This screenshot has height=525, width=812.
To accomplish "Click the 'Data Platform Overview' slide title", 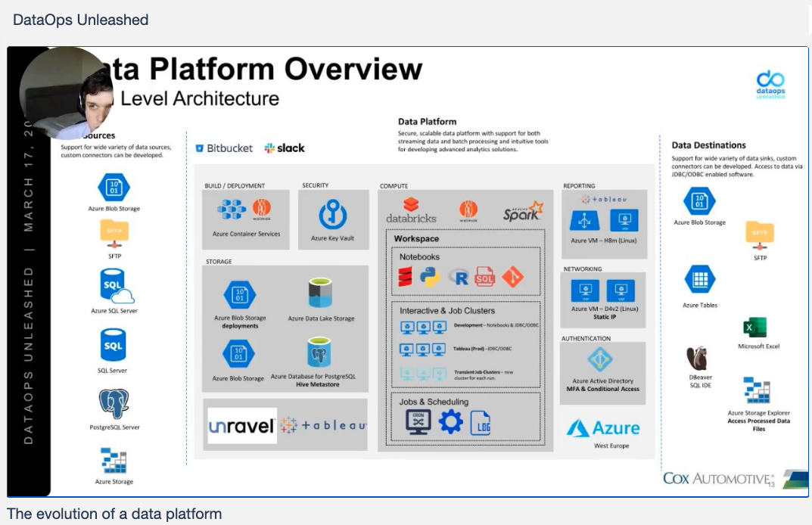I will coord(266,69).
